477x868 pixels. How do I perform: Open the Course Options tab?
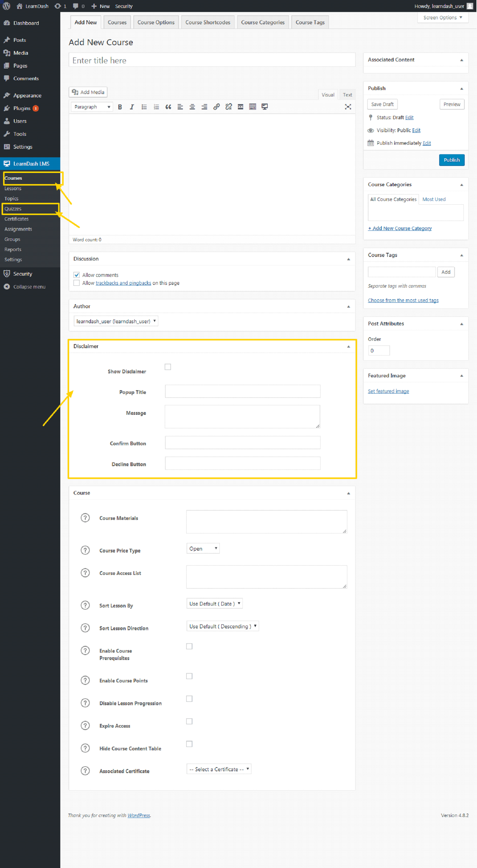tap(156, 22)
